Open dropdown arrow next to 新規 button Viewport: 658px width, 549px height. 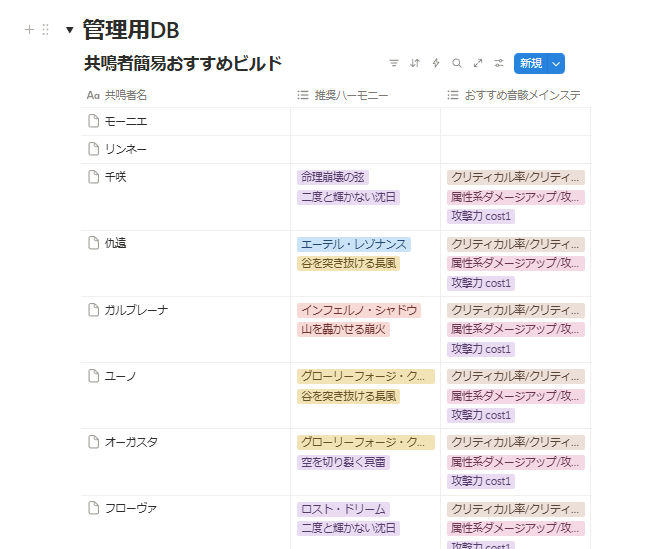[x=556, y=63]
